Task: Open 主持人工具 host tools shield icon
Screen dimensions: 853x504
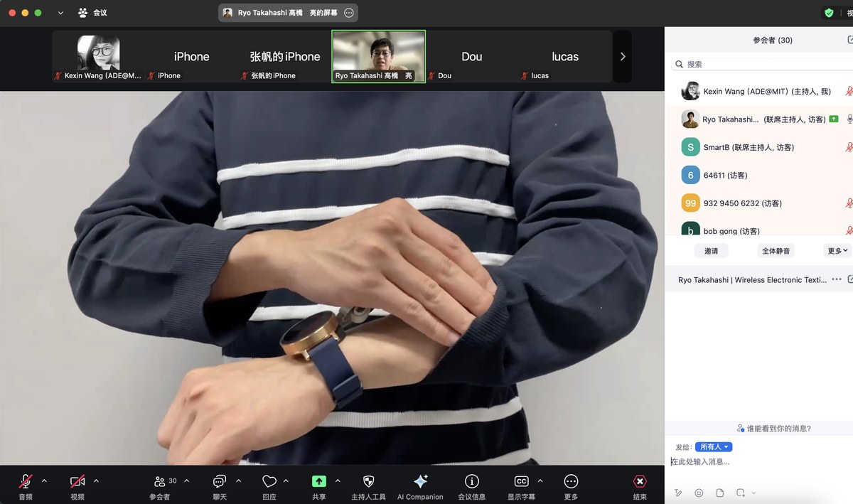Action: [368, 481]
